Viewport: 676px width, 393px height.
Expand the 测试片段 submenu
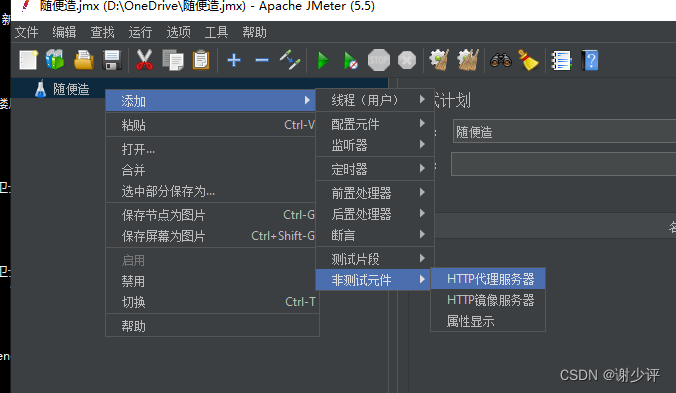pos(375,259)
